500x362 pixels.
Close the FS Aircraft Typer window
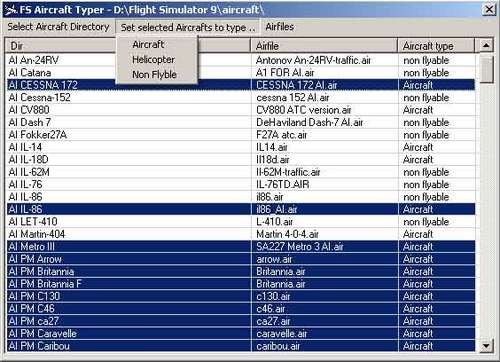489,9
